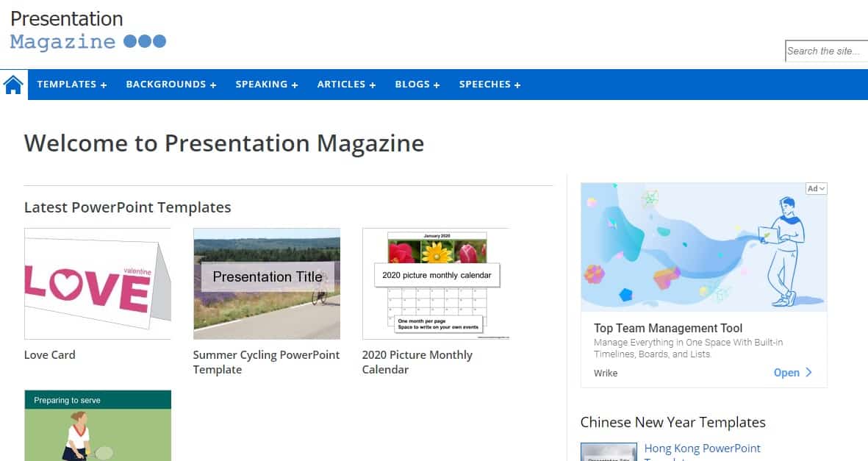Screen dimensions: 868x461
Task: Click the Wrike ad illustration
Action: [x=703, y=247]
